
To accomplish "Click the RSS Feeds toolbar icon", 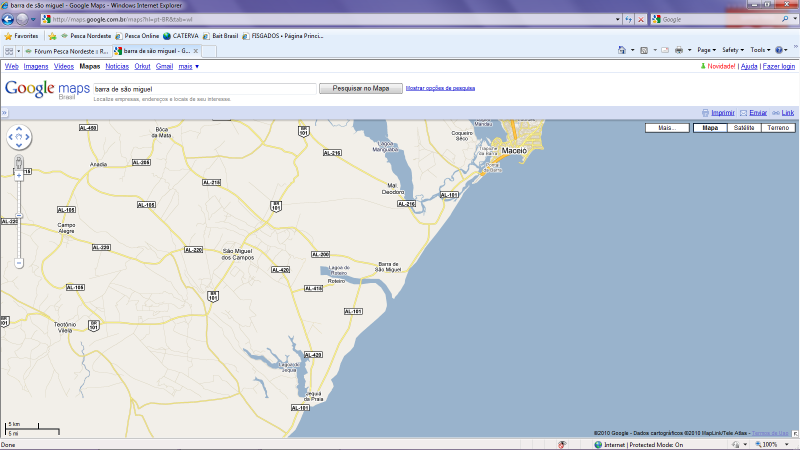I will tap(644, 50).
